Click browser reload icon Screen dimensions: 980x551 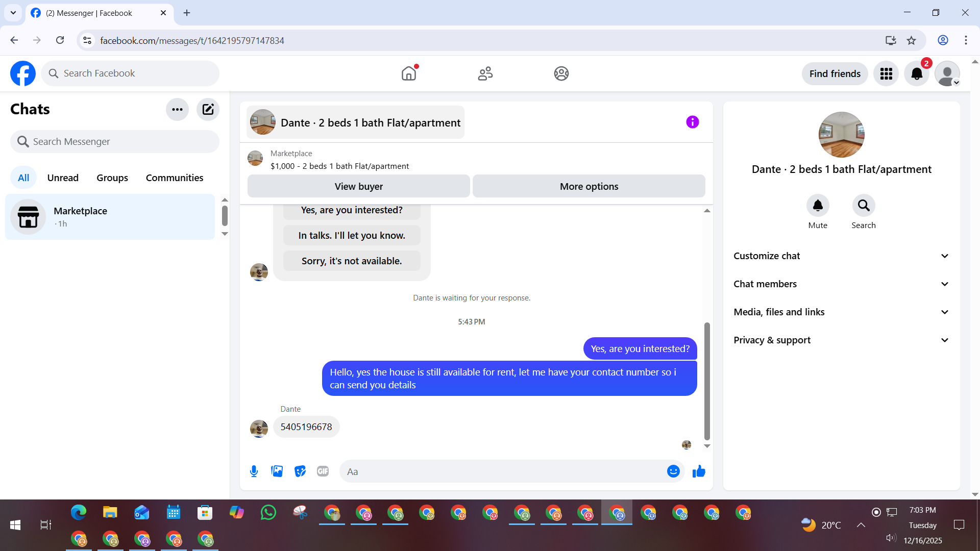(60, 40)
